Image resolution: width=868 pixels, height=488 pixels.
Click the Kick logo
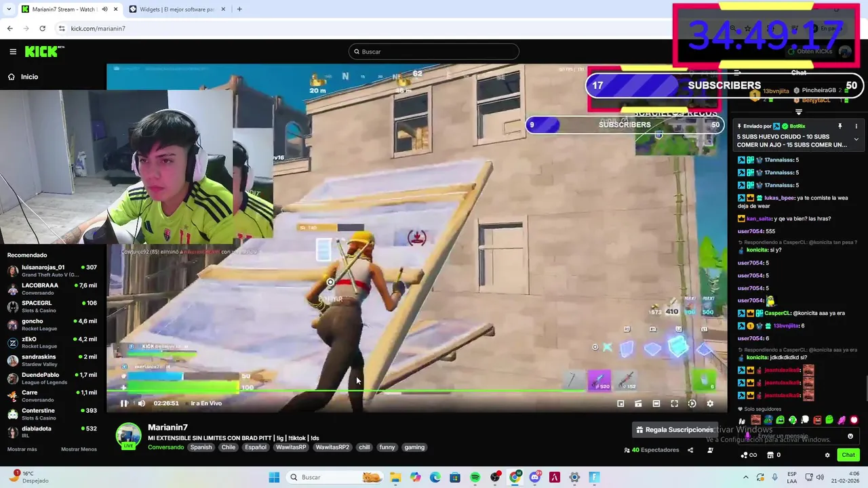(44, 52)
